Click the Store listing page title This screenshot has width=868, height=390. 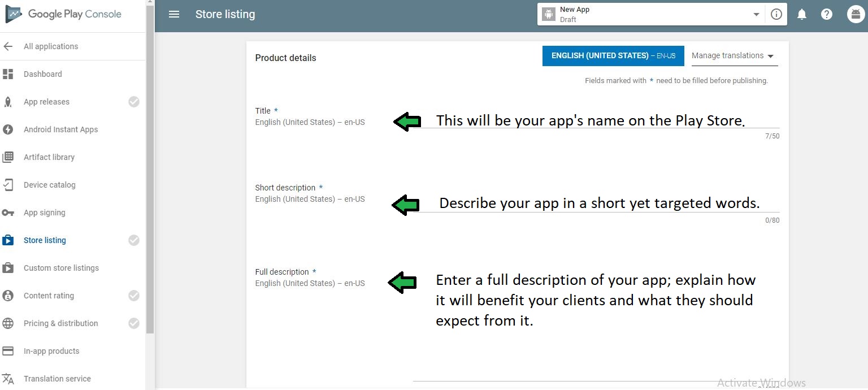[x=225, y=14]
